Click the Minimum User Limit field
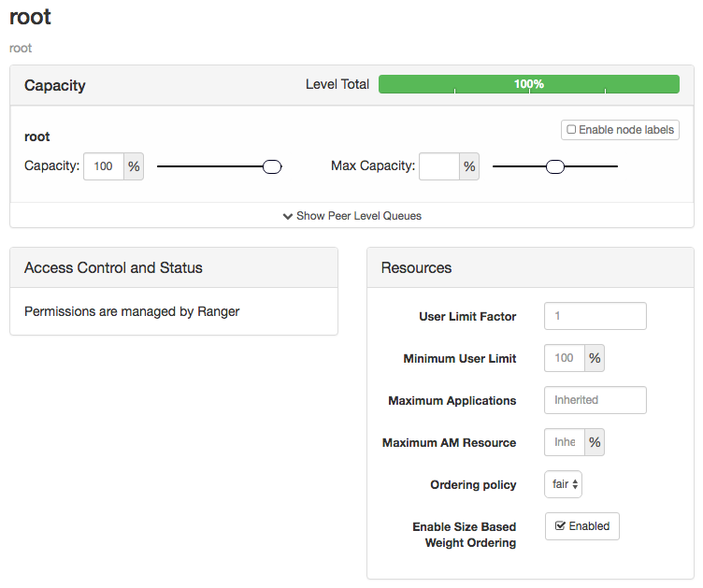The image size is (703, 588). pyautogui.click(x=565, y=358)
